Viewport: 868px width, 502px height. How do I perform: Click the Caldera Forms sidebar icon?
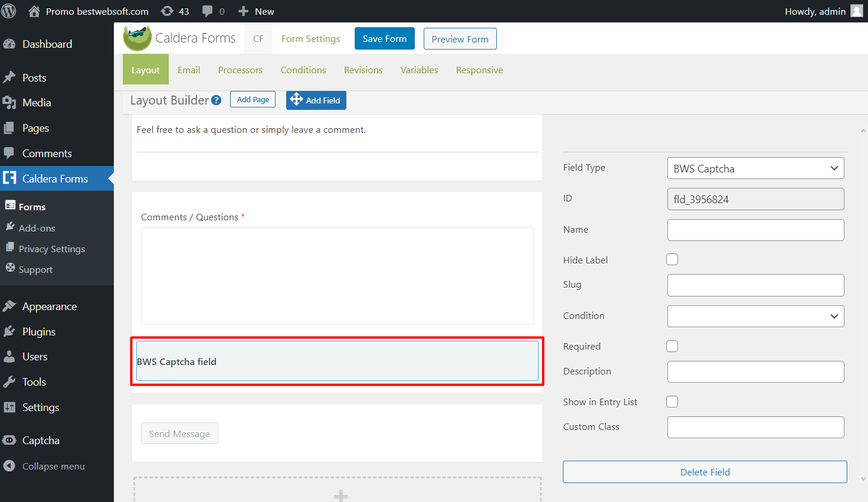(x=9, y=178)
